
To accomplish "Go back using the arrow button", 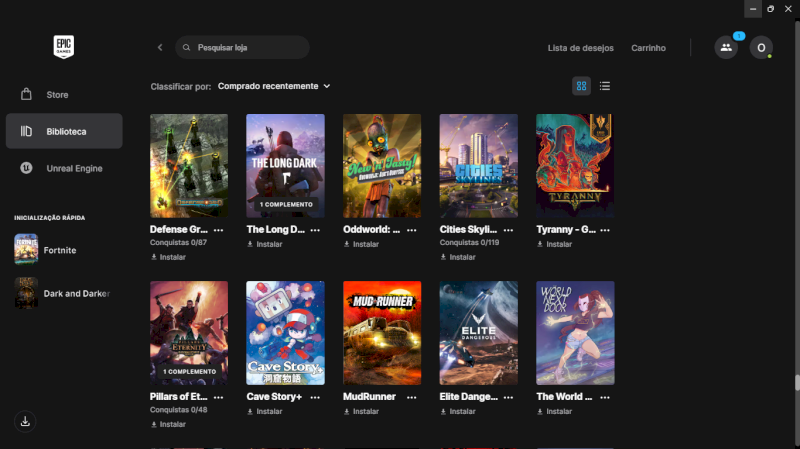I will (x=160, y=47).
